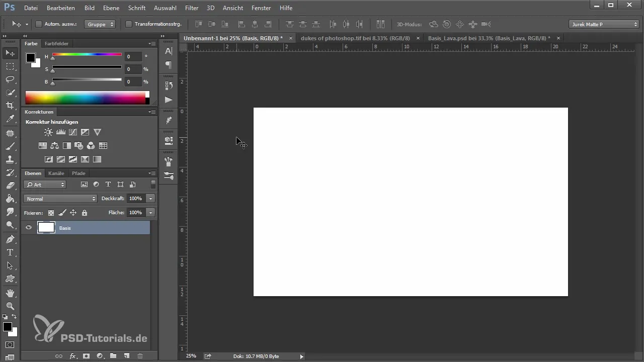Select the Quick Selection tool
The height and width of the screenshot is (362, 644).
tap(10, 93)
